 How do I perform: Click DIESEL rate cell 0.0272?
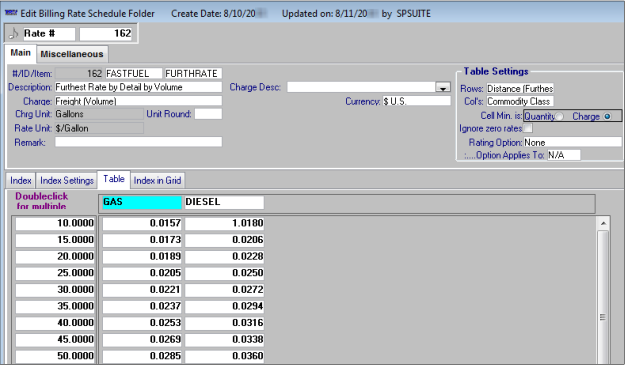224,290
